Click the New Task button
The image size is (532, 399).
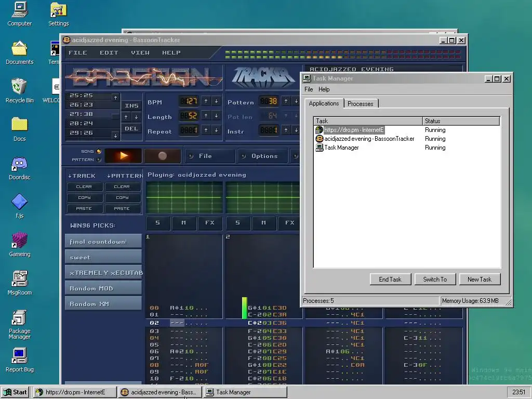pyautogui.click(x=480, y=279)
